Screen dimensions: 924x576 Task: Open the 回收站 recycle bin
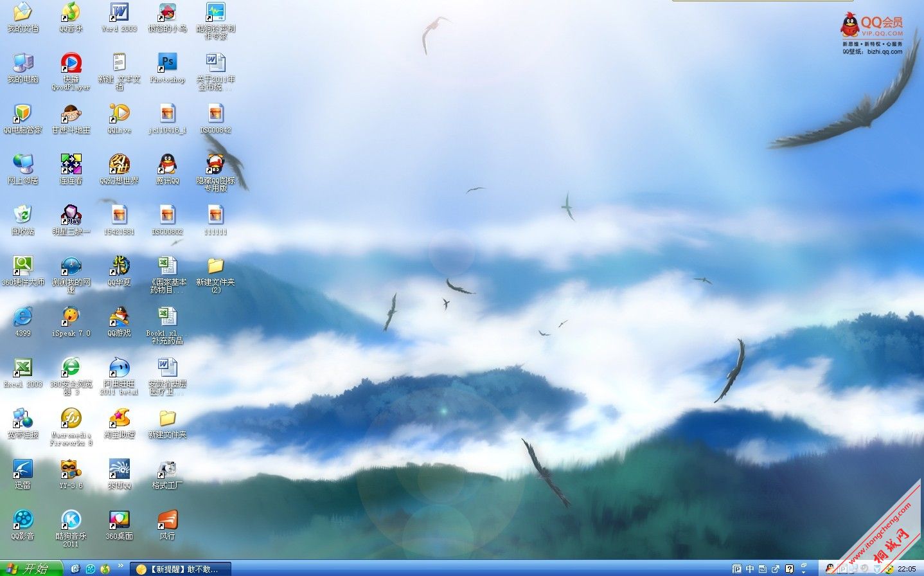click(22, 215)
